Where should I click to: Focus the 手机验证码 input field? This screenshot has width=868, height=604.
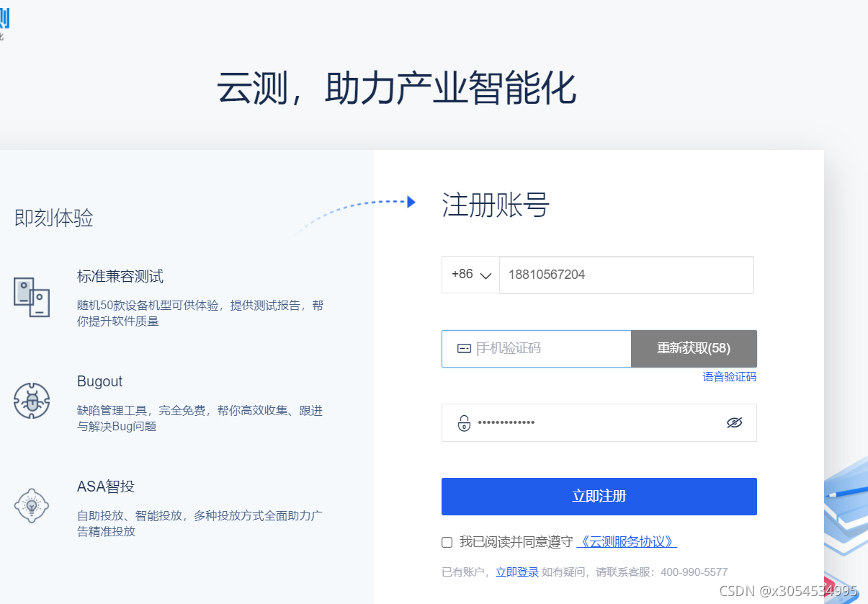537,349
